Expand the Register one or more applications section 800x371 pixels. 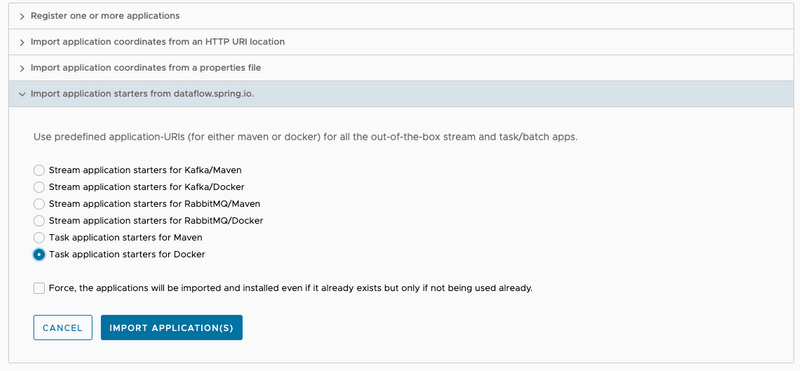pos(401,16)
